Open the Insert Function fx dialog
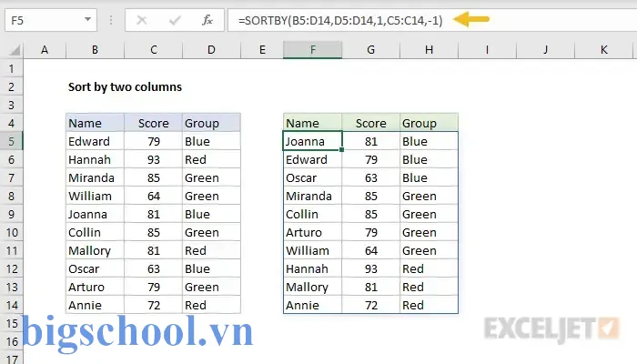The width and height of the screenshot is (637, 364). click(x=207, y=20)
